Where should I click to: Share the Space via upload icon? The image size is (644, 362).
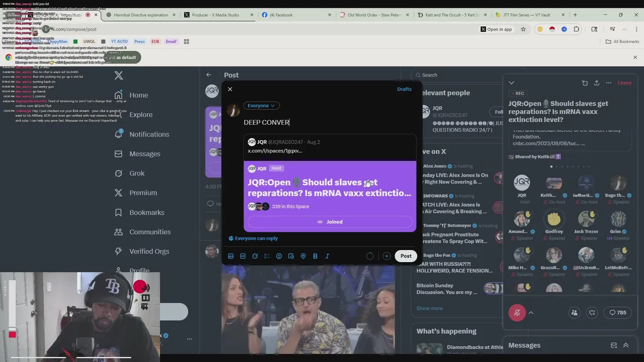(x=597, y=82)
